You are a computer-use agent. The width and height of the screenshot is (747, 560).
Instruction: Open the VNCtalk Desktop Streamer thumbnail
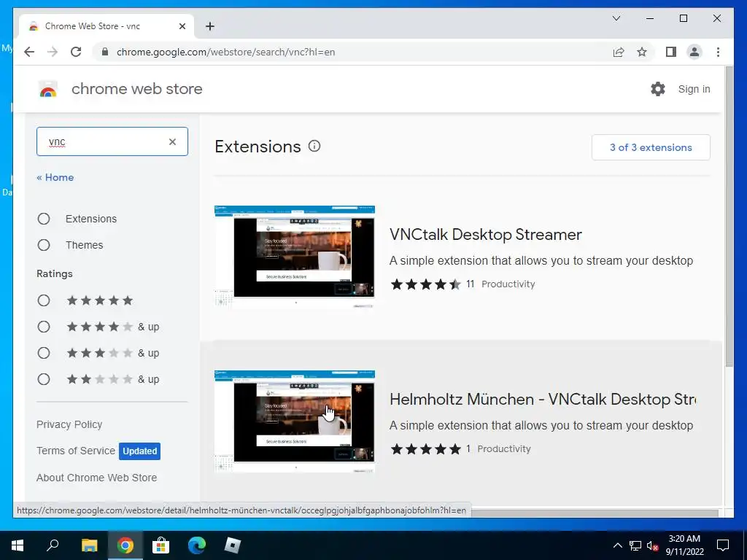point(295,257)
